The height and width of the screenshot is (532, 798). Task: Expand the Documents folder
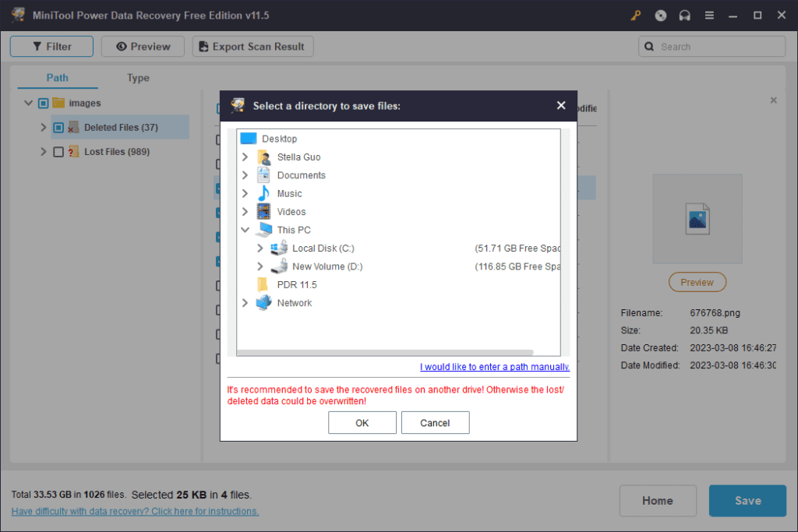[245, 175]
